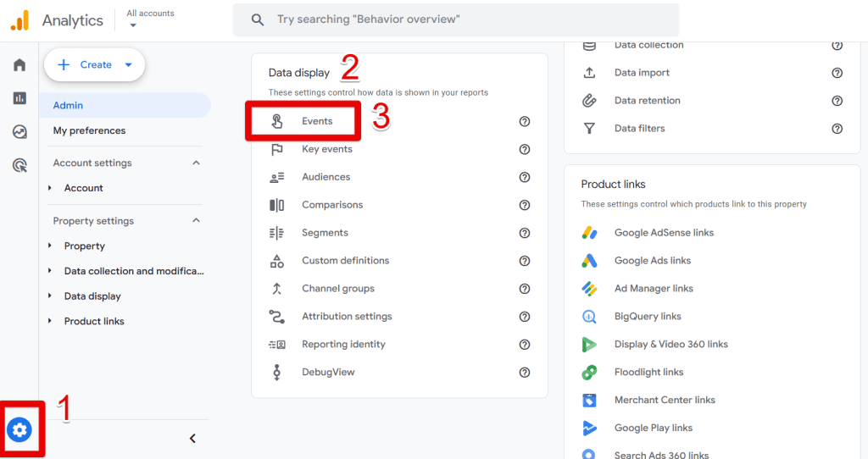Open help for Data filters

click(x=837, y=128)
